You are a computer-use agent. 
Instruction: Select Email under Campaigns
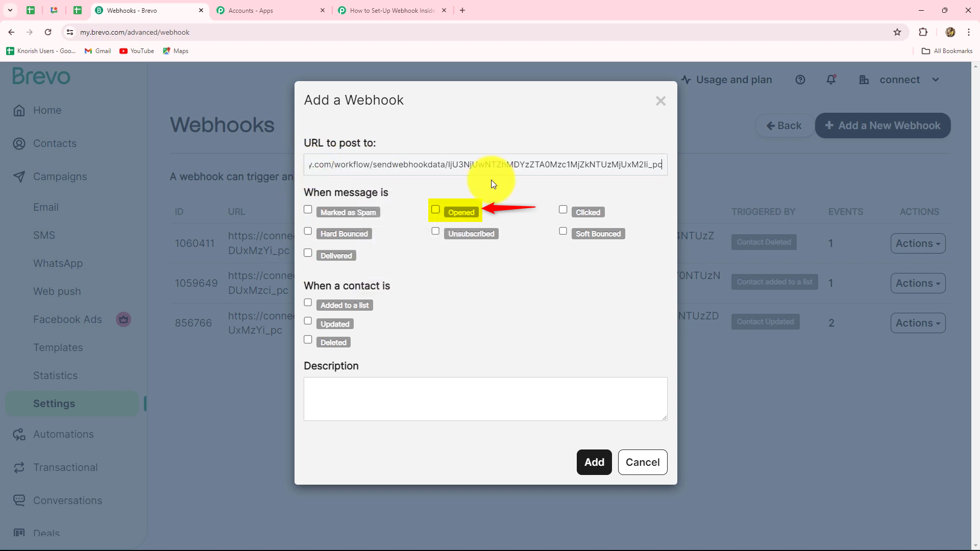tap(46, 207)
